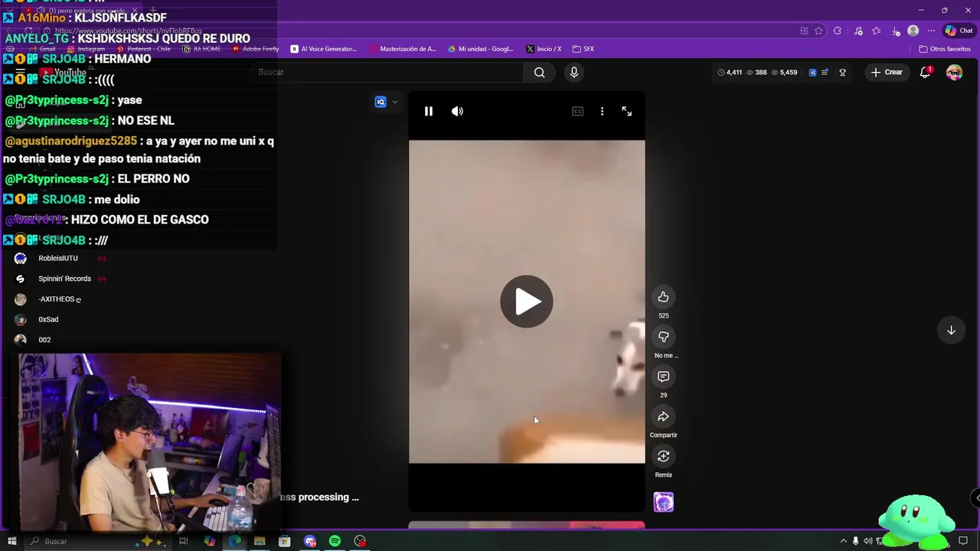980x551 pixels.
Task: Open Copilot from the taskbar
Action: click(x=210, y=541)
